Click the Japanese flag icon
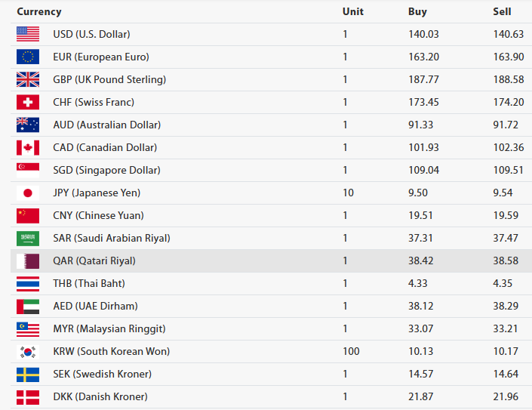The image size is (532, 410). [28, 193]
